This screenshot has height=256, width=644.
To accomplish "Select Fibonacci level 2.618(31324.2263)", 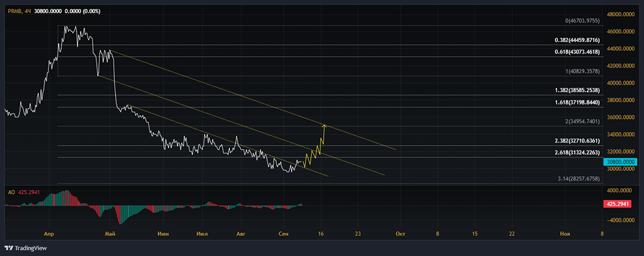I will click(577, 153).
